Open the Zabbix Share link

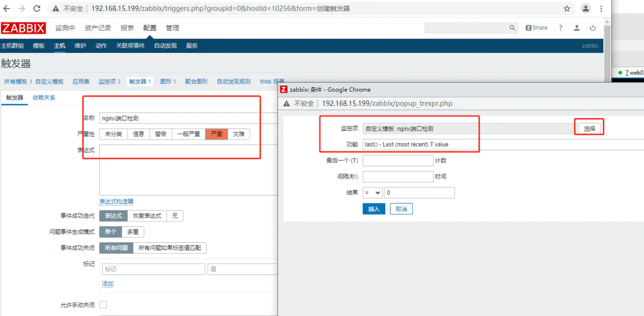537,28
